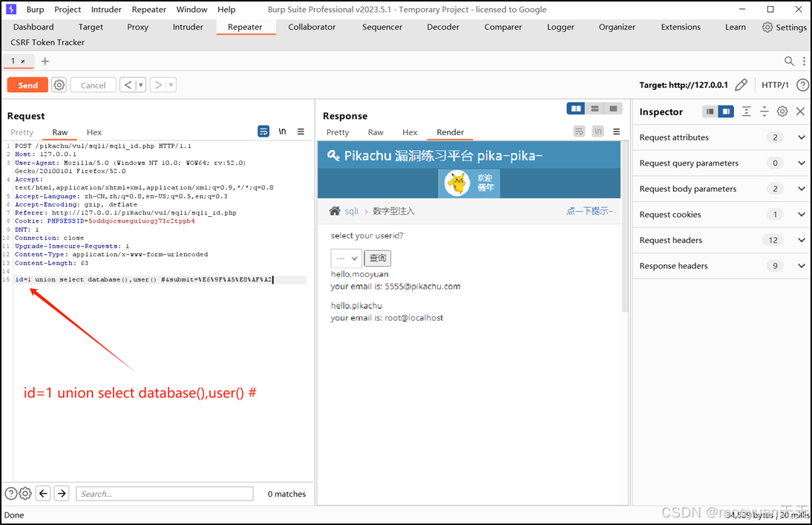
Task: Open request panel hamburger menu
Action: 301,131
